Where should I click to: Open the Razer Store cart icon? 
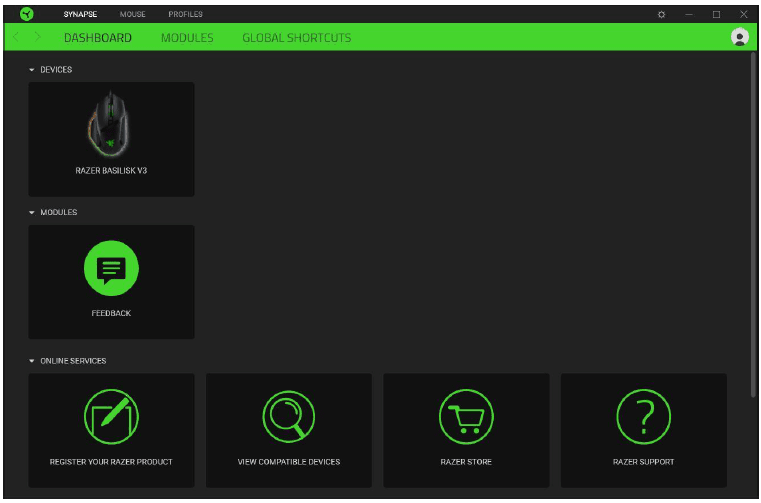(x=466, y=417)
